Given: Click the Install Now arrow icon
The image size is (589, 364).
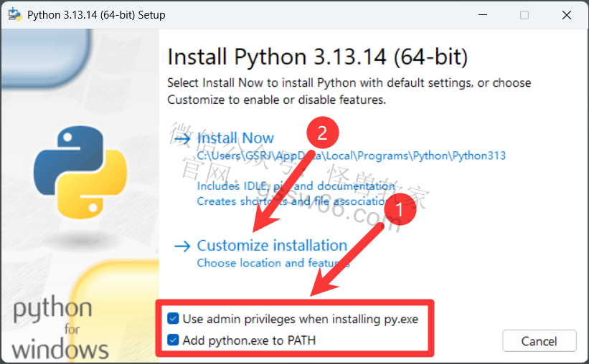Looking at the screenshot, I should pyautogui.click(x=182, y=138).
